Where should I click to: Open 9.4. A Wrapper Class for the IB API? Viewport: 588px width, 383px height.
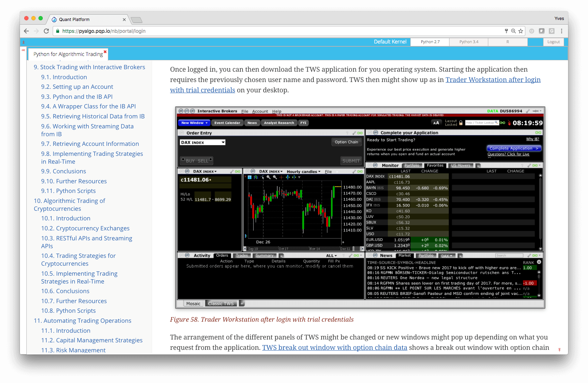coord(88,106)
